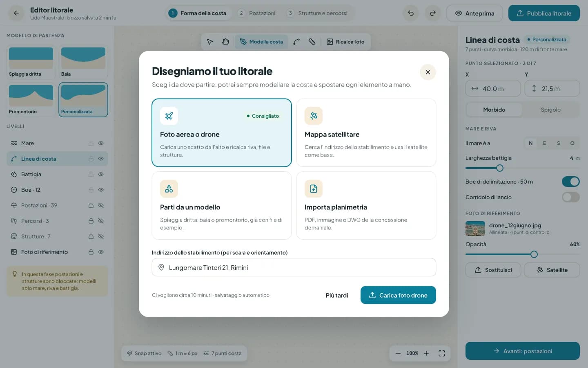Pick the curve path tool
This screenshot has height=368, width=588.
coord(296,42)
